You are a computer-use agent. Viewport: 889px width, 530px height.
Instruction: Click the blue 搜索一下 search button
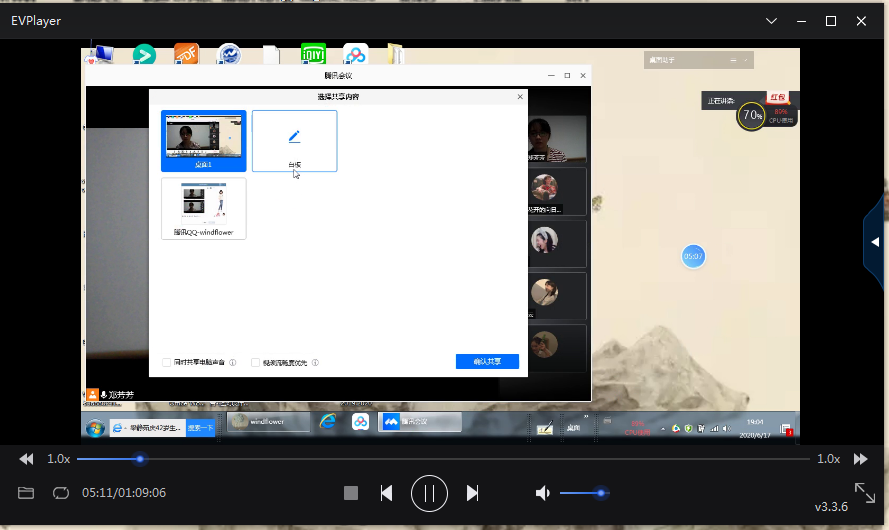(200, 427)
